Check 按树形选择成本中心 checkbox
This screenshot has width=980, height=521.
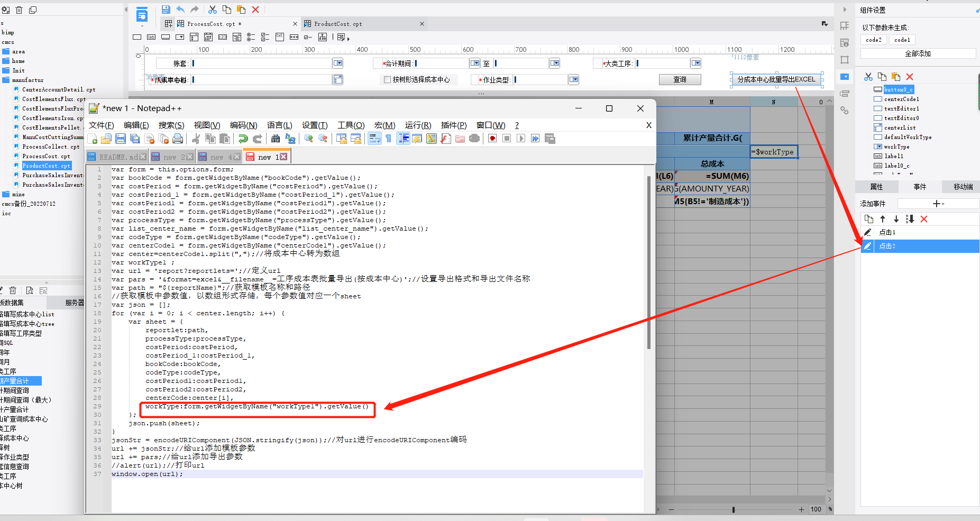[387, 79]
